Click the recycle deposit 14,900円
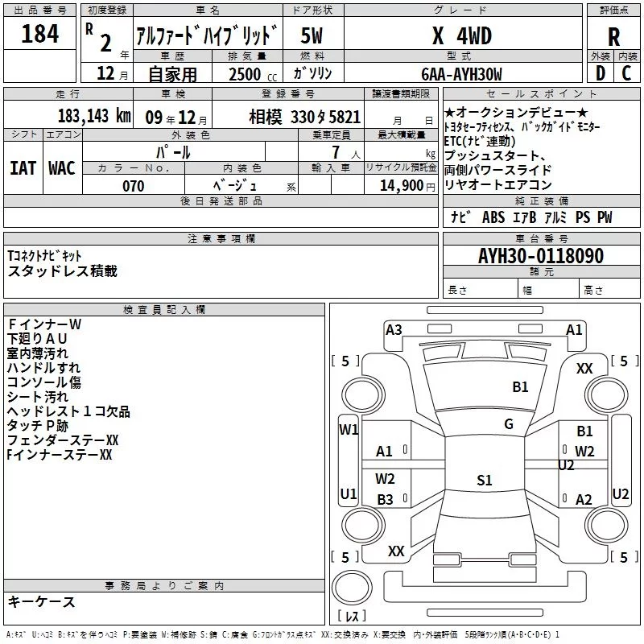 click(x=407, y=186)
